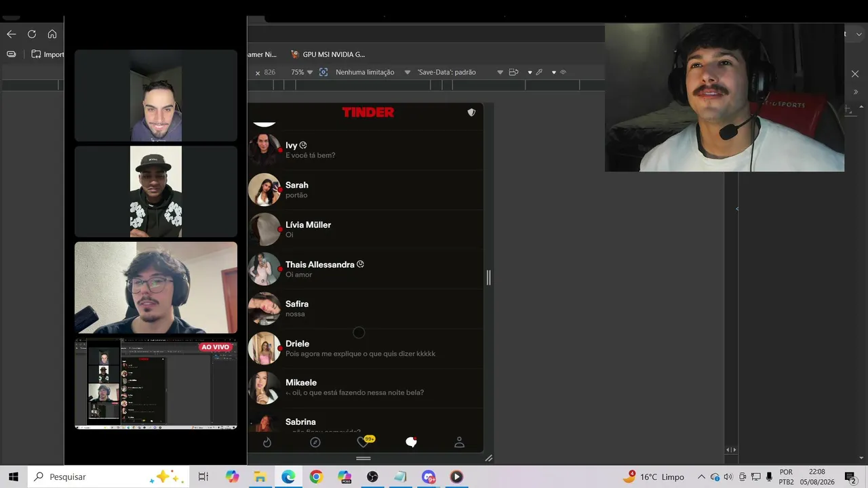
Task: Open the Windows Start menu
Action: (x=14, y=476)
